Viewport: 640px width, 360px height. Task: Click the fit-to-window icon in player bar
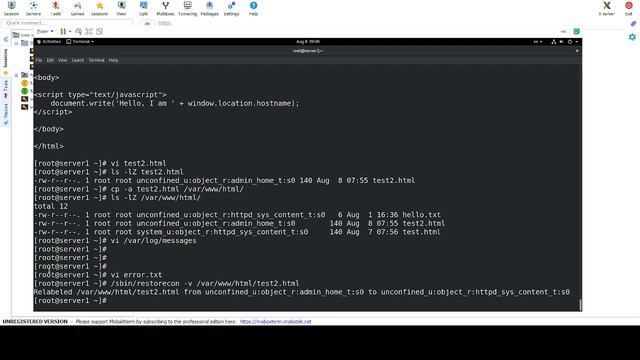pyautogui.click(x=89, y=31)
